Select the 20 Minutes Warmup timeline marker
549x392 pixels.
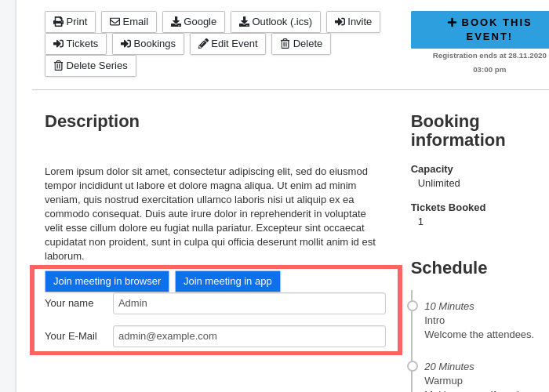click(413, 366)
